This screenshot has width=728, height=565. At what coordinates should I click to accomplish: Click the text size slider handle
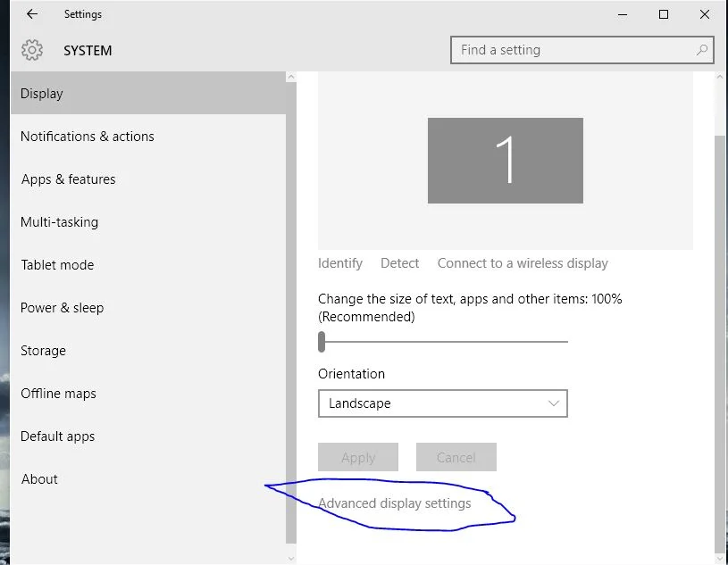(322, 342)
